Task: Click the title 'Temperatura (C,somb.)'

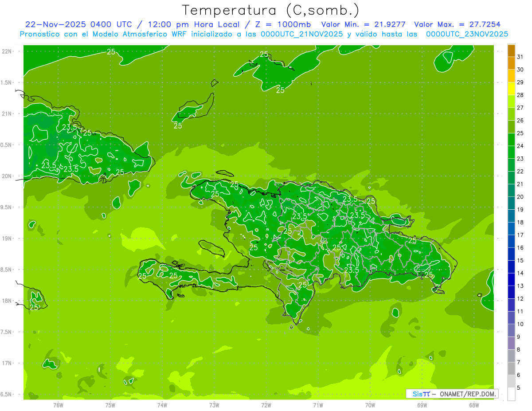Action: (271, 10)
